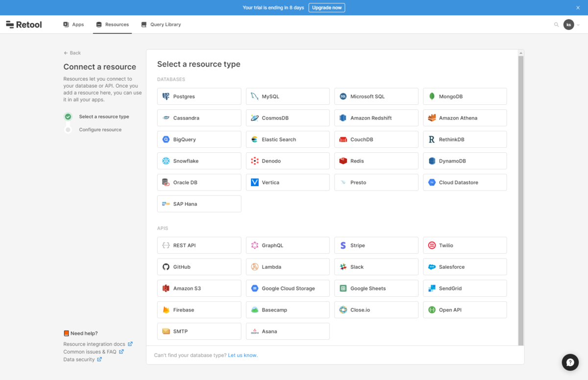Click the help chat bubble icon
This screenshot has width=588, height=380.
pos(570,362)
